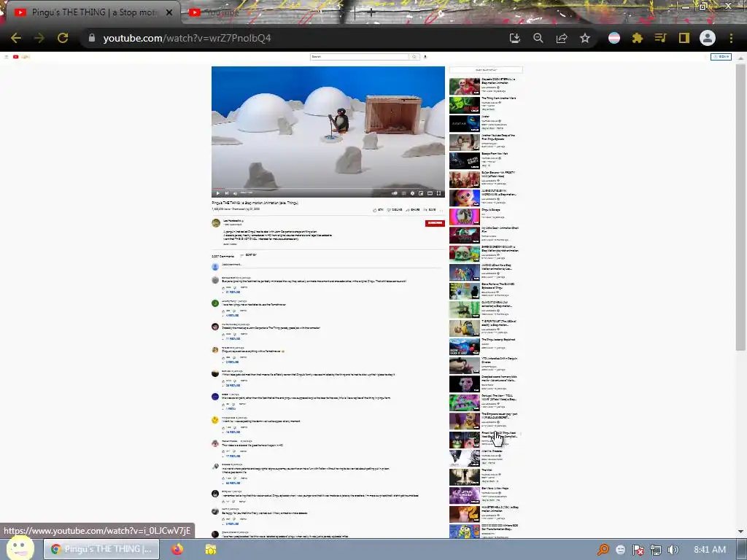Screen dimensions: 747x560
Task: Go back with the browser back arrow
Action: coord(16,38)
